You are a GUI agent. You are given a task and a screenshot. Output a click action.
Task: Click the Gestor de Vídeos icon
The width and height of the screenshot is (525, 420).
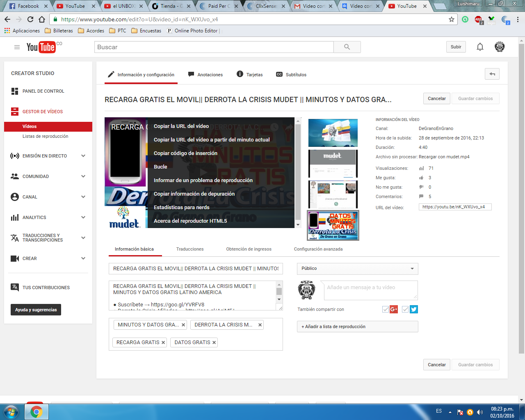click(15, 111)
